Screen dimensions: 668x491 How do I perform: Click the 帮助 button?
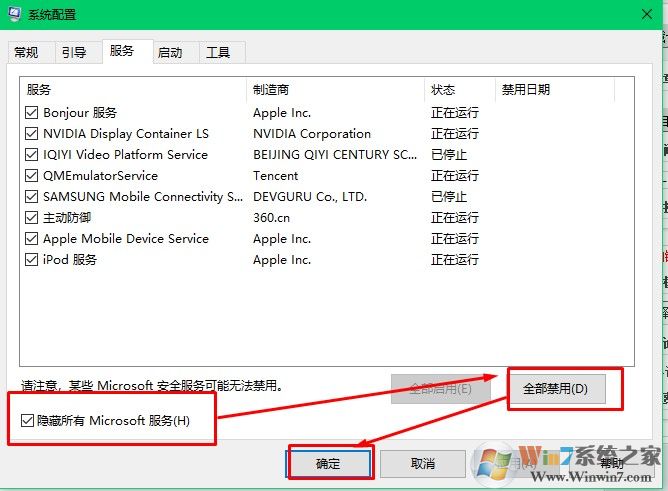(612, 464)
